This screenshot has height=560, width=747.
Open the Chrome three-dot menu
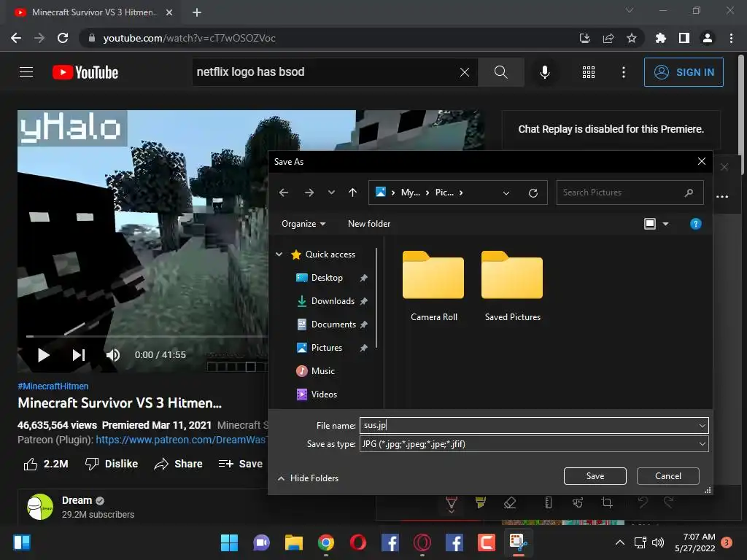[731, 38]
